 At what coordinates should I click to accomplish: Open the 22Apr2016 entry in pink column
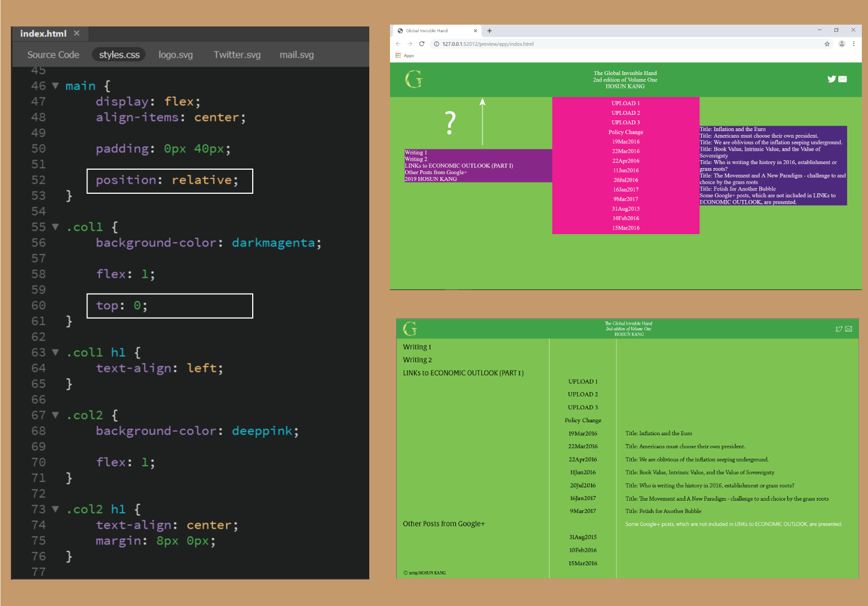625,161
